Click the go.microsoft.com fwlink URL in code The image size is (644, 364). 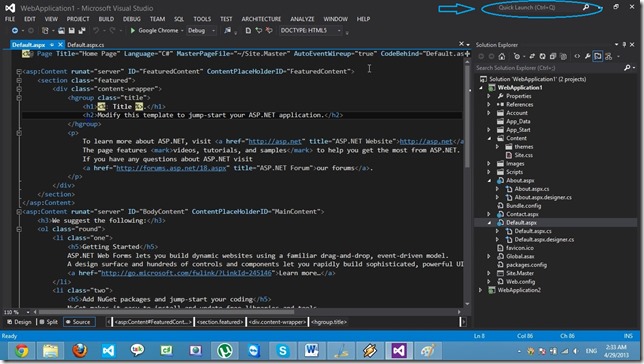coord(186,273)
